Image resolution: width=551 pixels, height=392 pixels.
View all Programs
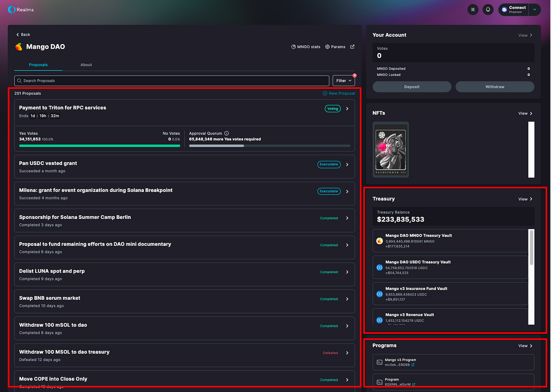[x=525, y=346]
